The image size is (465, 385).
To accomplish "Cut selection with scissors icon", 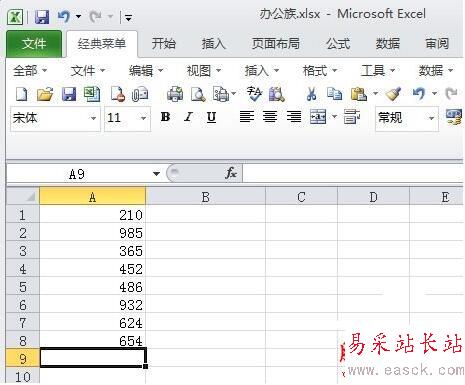I will click(x=311, y=94).
